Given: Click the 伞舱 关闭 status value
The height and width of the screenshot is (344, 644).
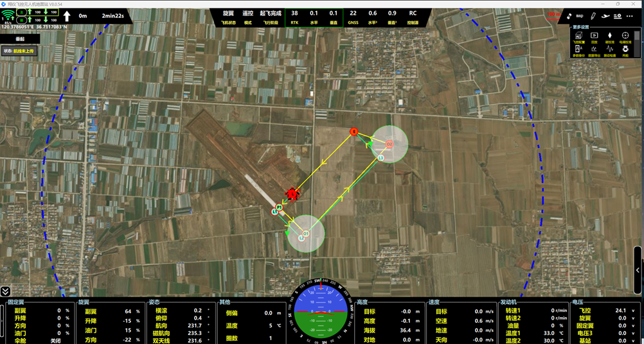Looking at the screenshot, I should (55, 341).
